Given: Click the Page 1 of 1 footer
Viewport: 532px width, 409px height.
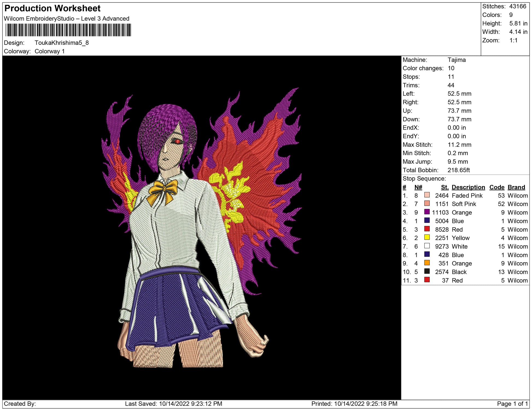Looking at the screenshot, I should [512, 404].
